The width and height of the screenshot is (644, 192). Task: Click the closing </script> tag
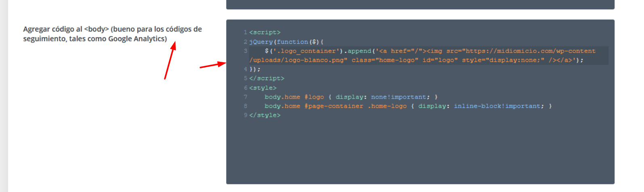(267, 78)
